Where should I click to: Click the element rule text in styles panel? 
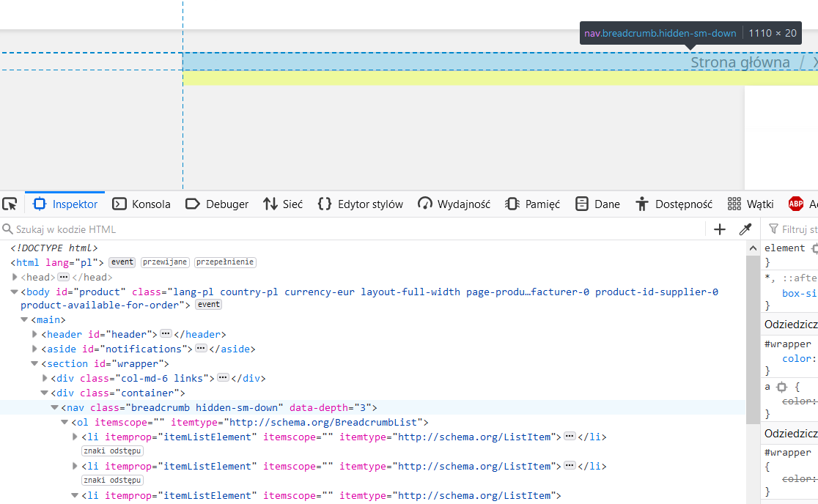point(784,248)
